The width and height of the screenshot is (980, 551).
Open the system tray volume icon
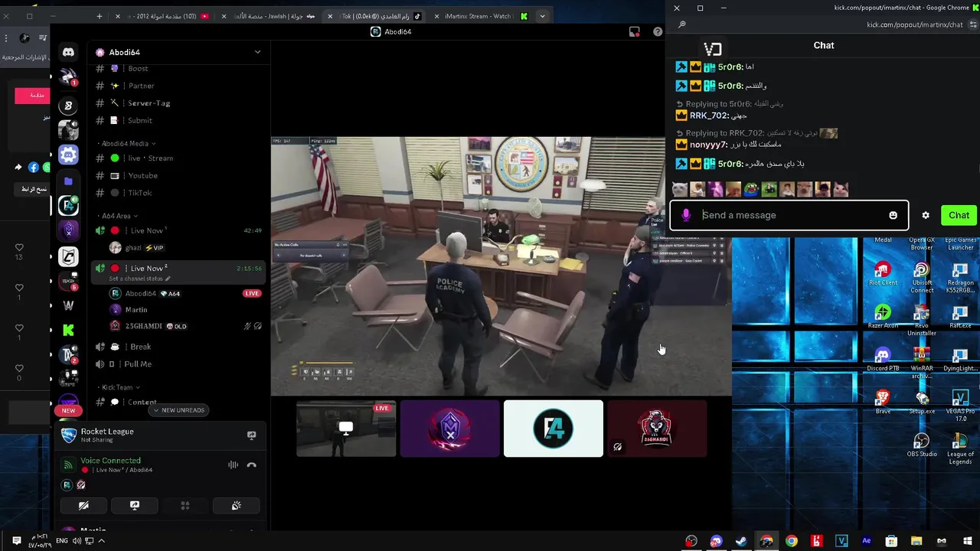(76, 541)
